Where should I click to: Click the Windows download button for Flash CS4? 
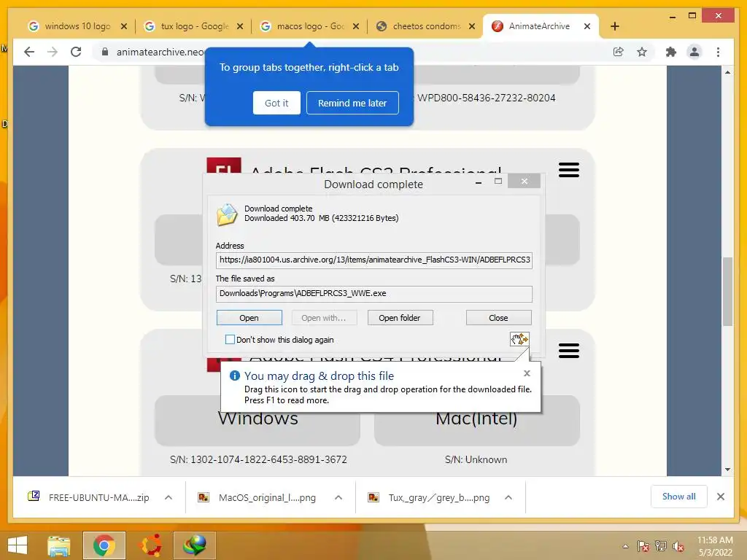coord(258,420)
